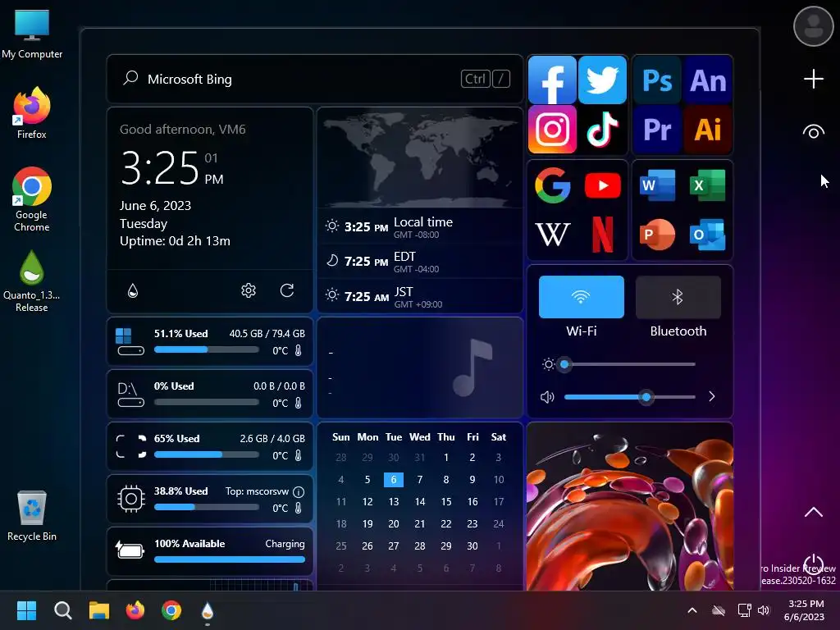Viewport: 840px width, 630px height.
Task: Open the Netflix shortcut icon
Action: point(603,234)
